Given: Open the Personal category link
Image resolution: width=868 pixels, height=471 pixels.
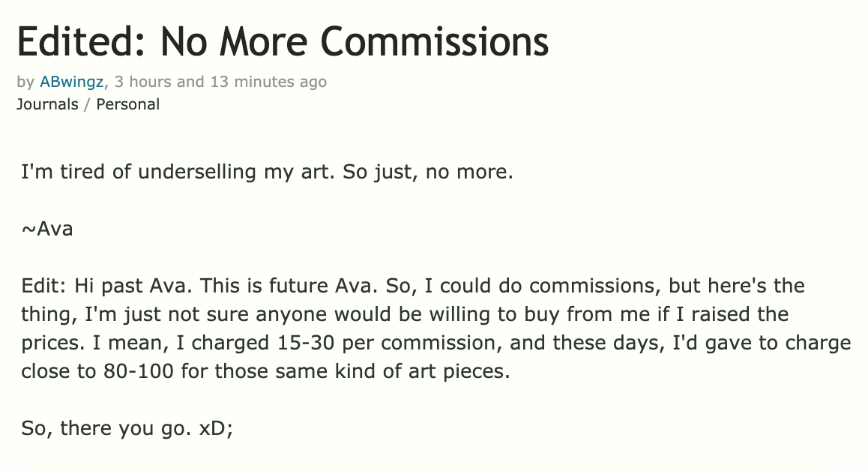Looking at the screenshot, I should pos(127,104).
